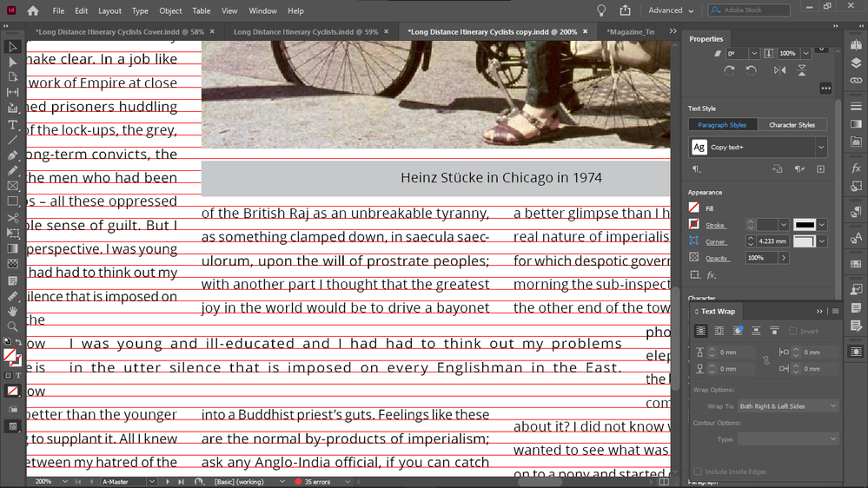The width and height of the screenshot is (868, 488).
Task: Select the Gap tool
Action: tap(12, 92)
